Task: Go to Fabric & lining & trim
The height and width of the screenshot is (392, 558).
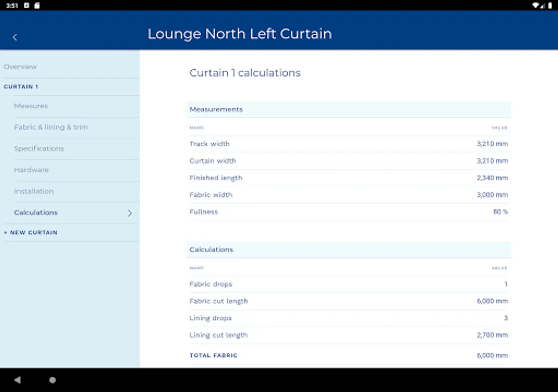Action: coord(51,127)
